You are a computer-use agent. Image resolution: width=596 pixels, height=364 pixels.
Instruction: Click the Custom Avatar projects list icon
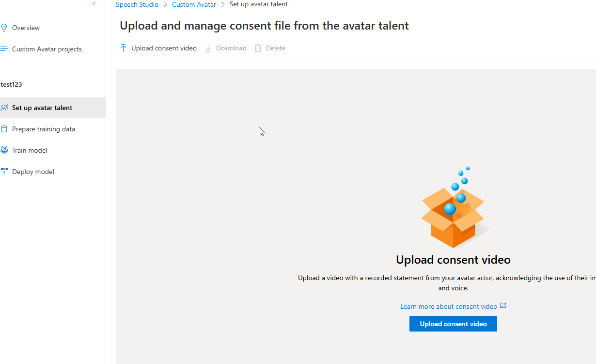4,48
